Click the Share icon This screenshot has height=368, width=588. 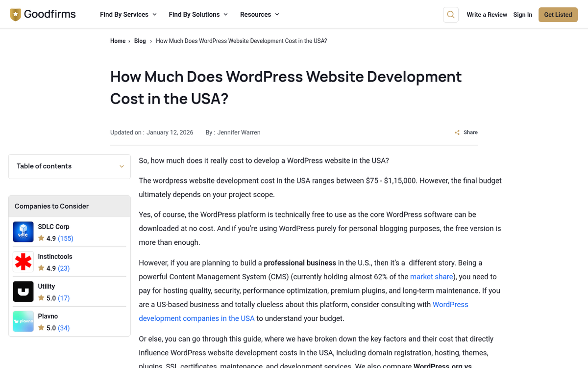[457, 132]
